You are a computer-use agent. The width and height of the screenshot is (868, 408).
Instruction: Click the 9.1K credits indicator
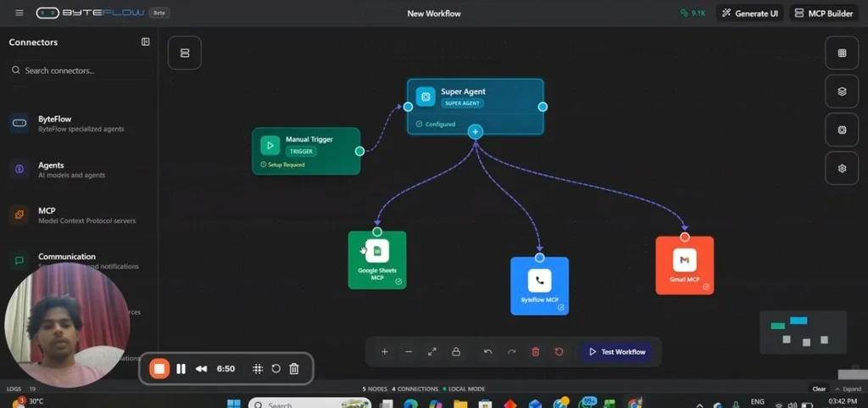[693, 14]
